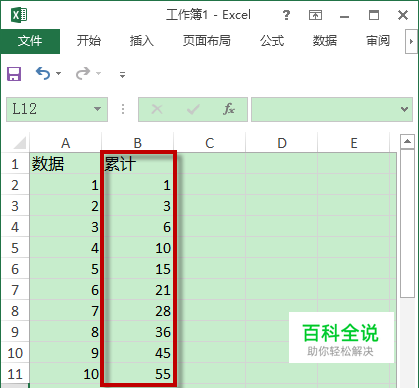Image resolution: width=419 pixels, height=388 pixels.
Task: Click cell B10 with value 45
Action: pos(137,353)
